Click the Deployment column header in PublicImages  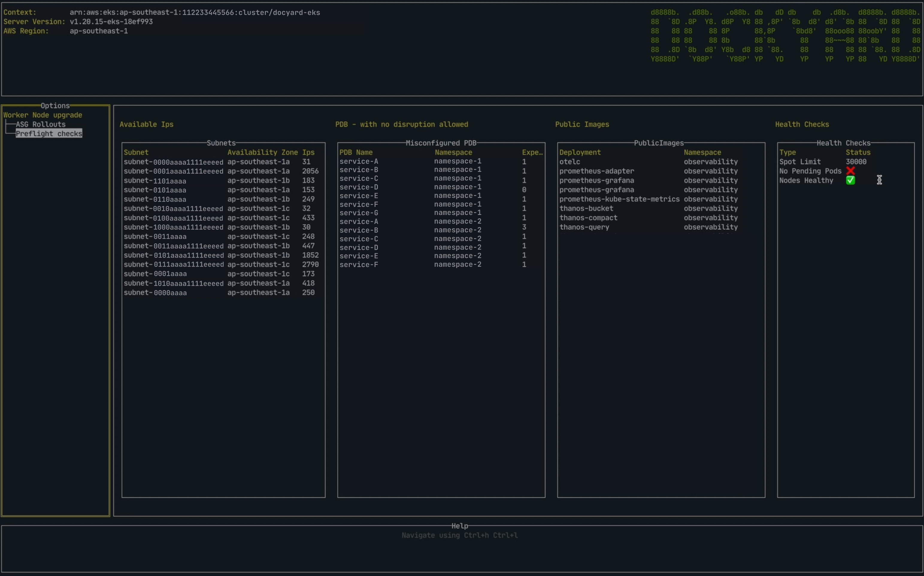(580, 152)
